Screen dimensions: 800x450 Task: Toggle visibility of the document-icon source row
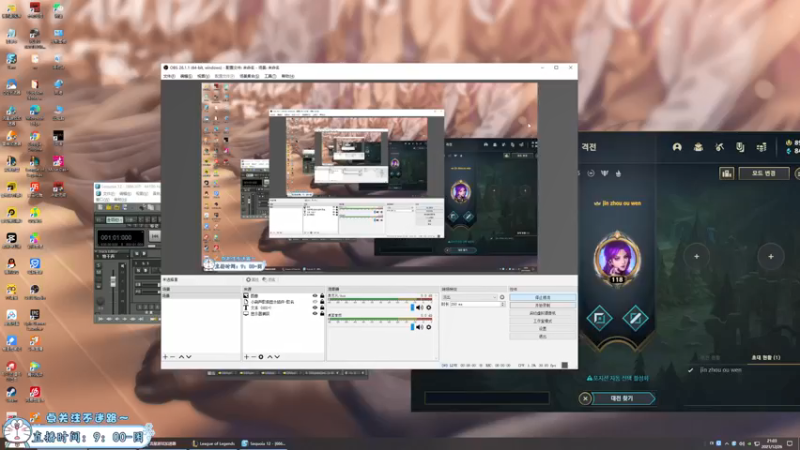[x=315, y=302]
